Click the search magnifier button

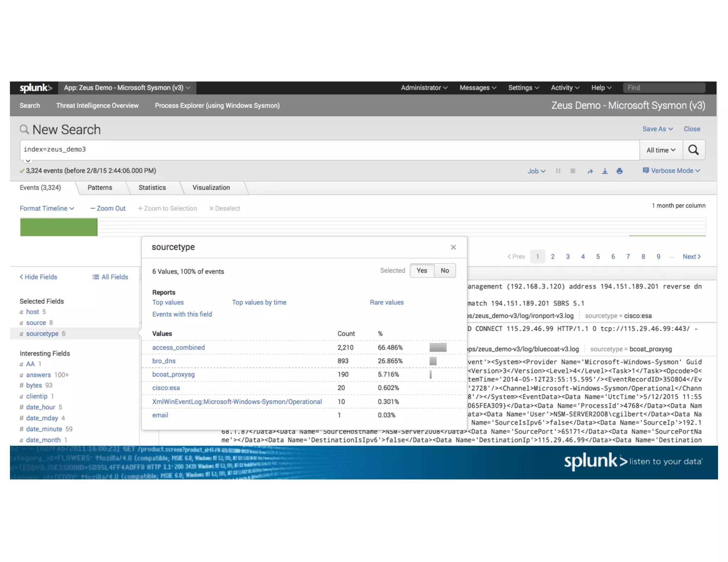693,150
